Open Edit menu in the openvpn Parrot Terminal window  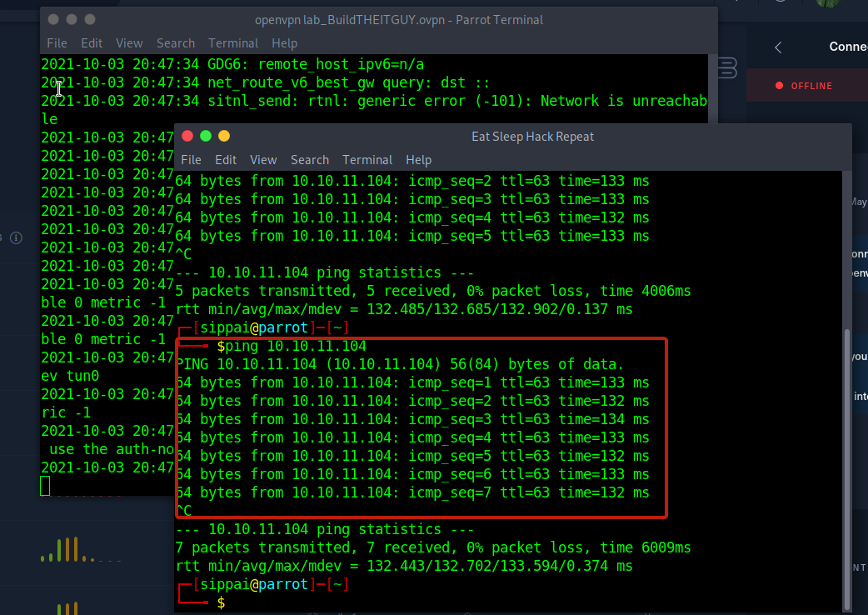pyautogui.click(x=92, y=43)
